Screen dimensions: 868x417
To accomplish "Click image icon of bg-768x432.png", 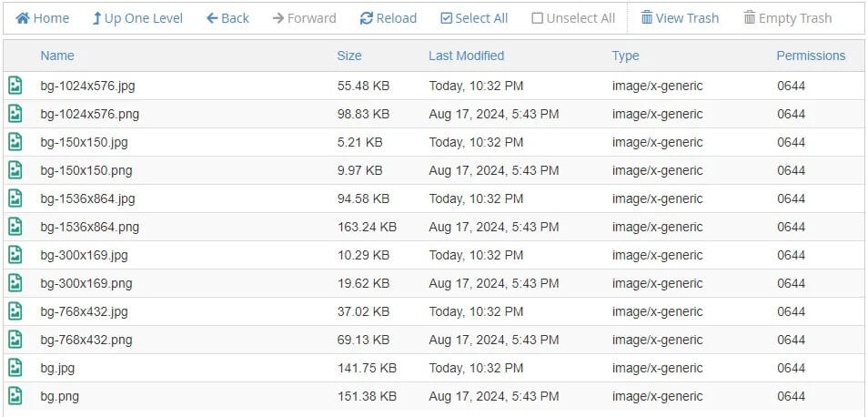I will pos(15,340).
